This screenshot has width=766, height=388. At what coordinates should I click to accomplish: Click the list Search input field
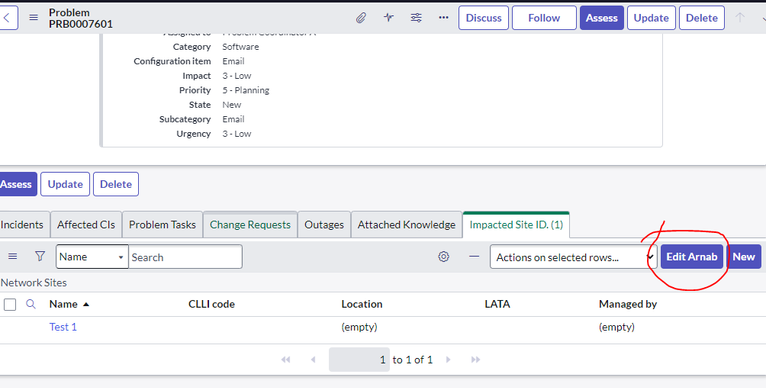point(185,257)
